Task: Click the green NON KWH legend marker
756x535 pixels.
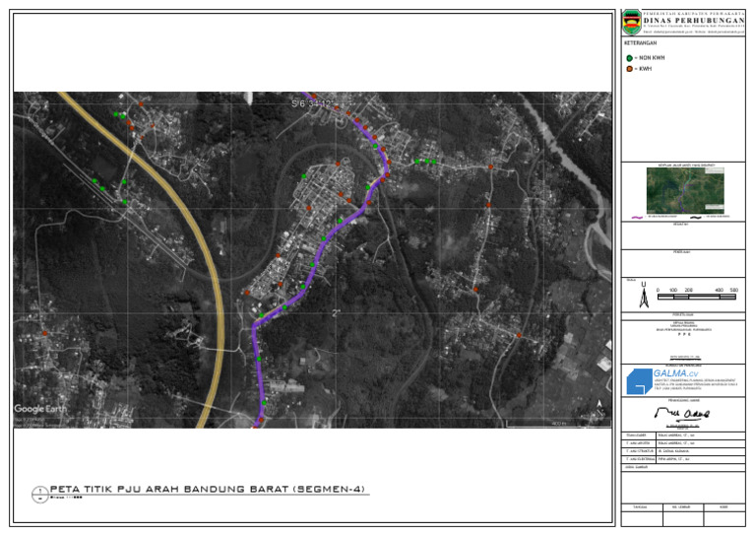Action: 629,59
